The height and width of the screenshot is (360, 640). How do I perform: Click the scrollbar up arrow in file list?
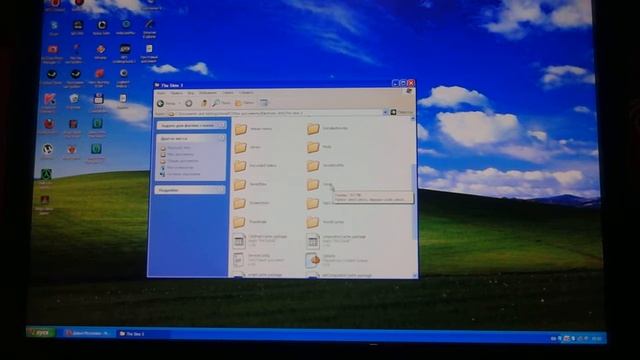413,119
